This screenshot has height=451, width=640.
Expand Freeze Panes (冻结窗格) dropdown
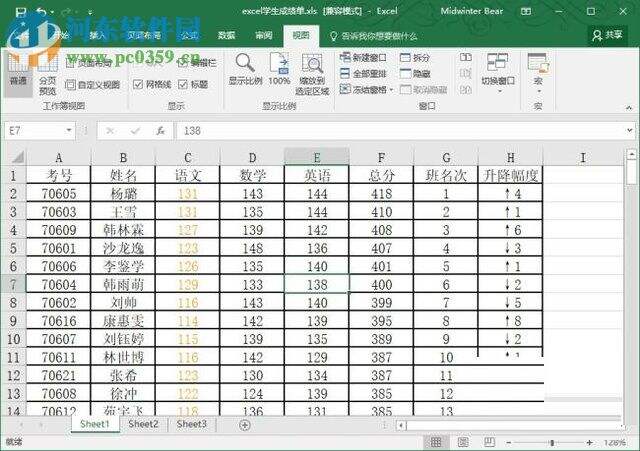[391, 89]
